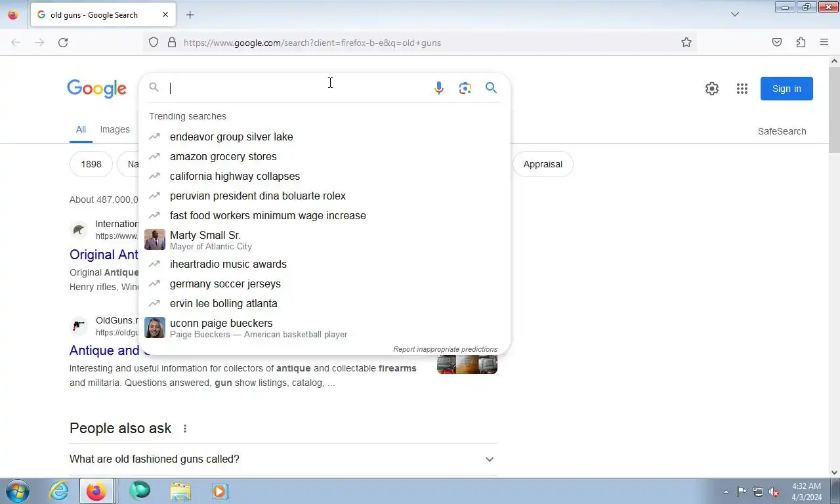Open the Google apps grid
840x504 pixels.
click(x=742, y=89)
